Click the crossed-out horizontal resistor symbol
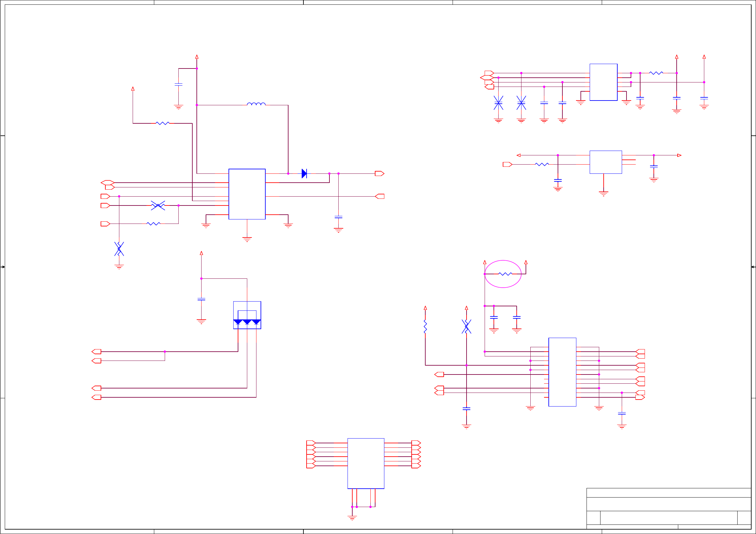The image size is (756, 534). tap(158, 205)
